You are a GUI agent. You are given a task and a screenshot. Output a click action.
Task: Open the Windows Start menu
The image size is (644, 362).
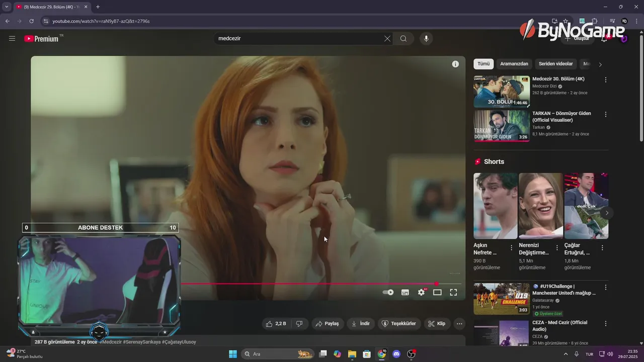click(233, 354)
